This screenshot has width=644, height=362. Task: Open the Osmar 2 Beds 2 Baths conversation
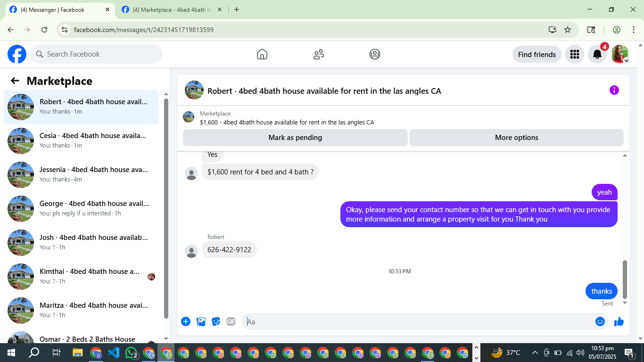click(81, 336)
